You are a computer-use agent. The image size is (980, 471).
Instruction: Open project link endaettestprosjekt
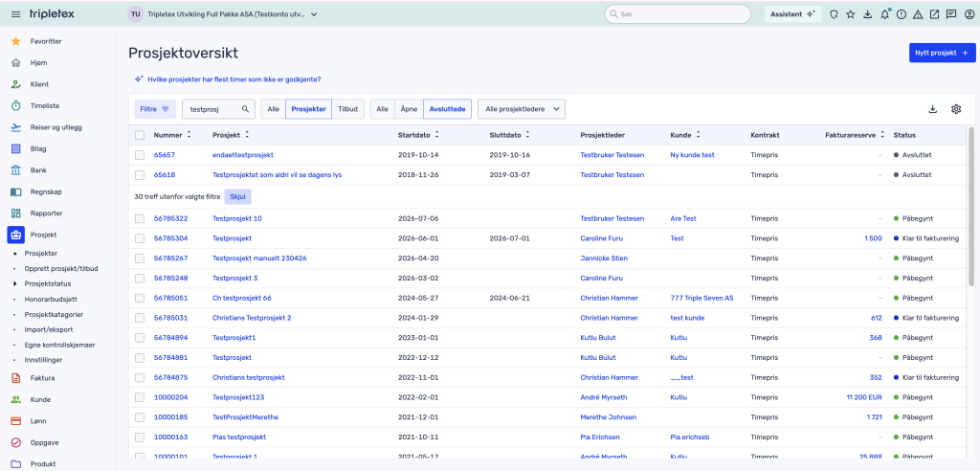(243, 154)
